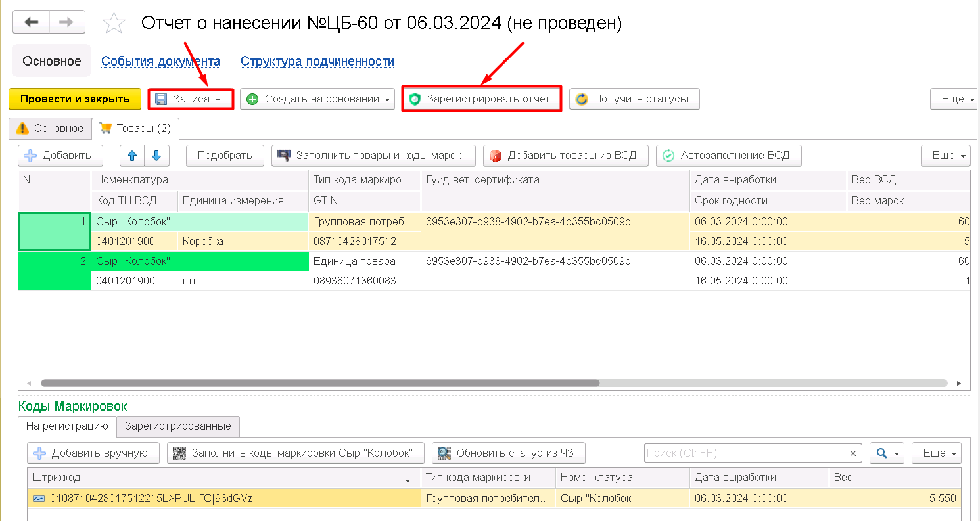This screenshot has width=980, height=521.
Task: Go back with the left arrow button
Action: pos(32,22)
